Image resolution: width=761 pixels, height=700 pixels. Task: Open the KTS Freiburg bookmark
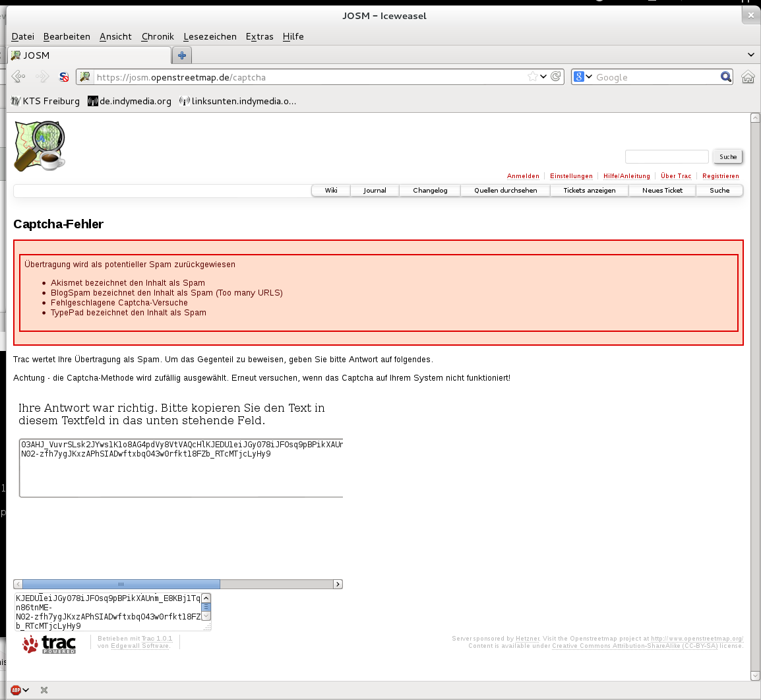tap(45, 101)
